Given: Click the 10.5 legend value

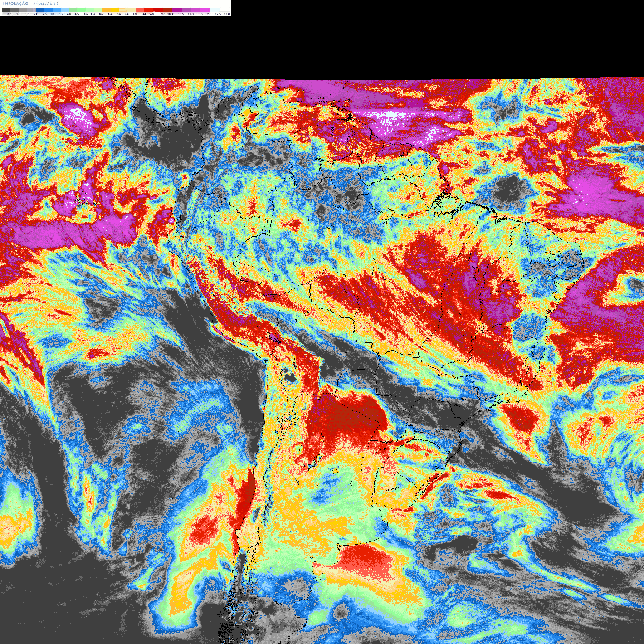Looking at the screenshot, I should pyautogui.click(x=181, y=14).
